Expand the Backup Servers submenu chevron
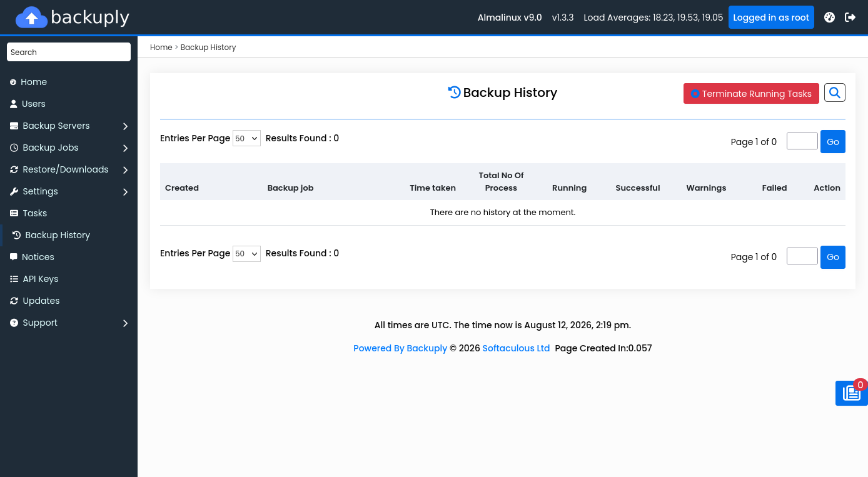Viewport: 868px width, 477px height. click(x=125, y=126)
